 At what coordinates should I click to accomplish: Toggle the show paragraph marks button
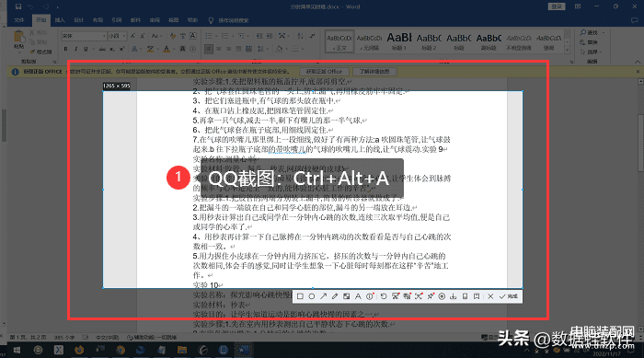pos(312,36)
